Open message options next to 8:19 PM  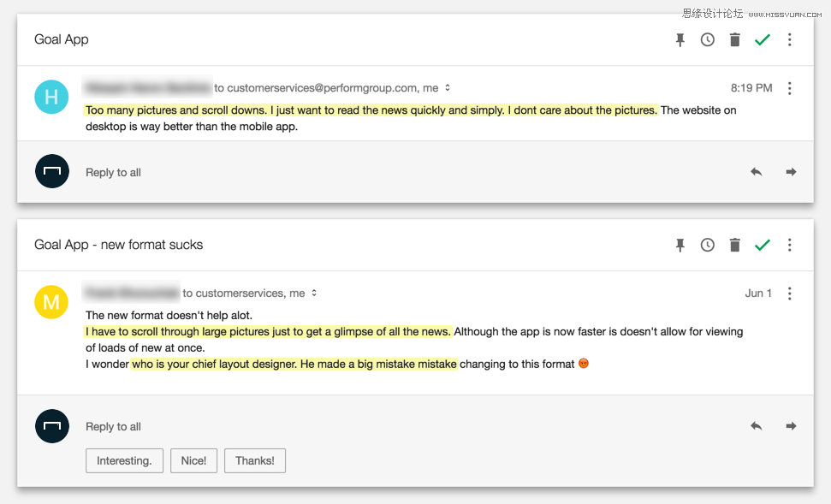pos(790,88)
